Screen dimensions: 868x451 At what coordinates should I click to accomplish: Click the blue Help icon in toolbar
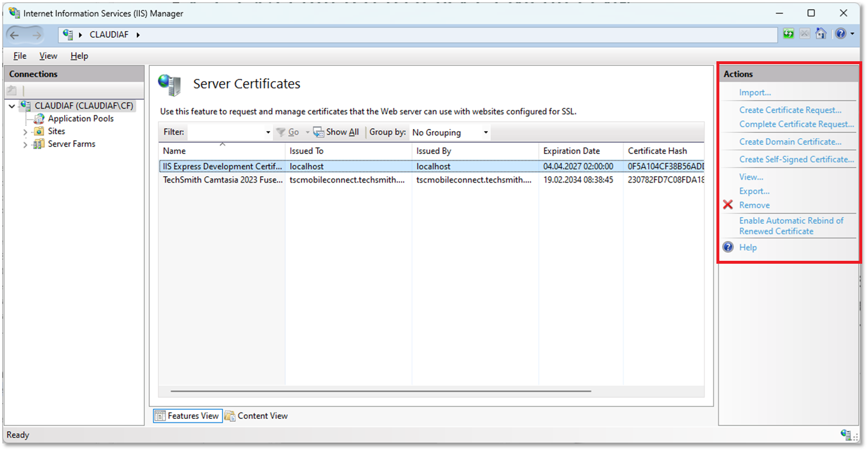(x=840, y=34)
